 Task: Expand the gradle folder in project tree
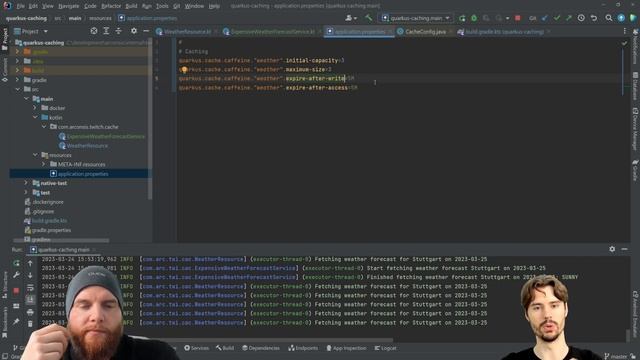[x=18, y=80]
